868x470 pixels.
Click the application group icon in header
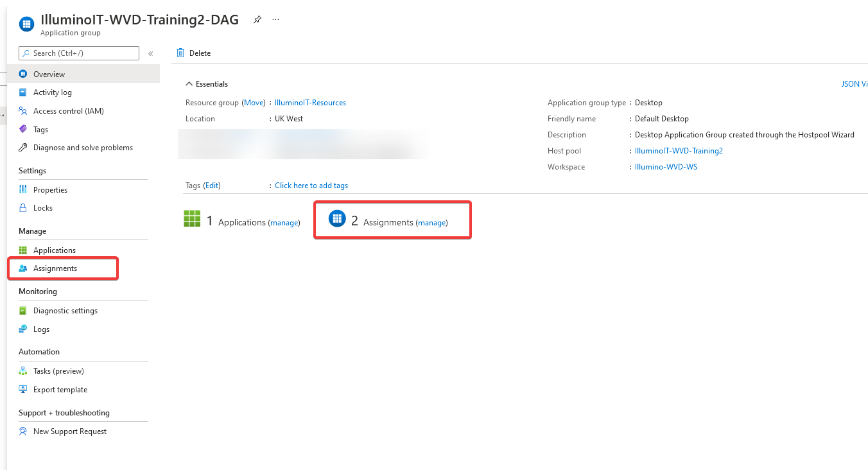[26, 24]
